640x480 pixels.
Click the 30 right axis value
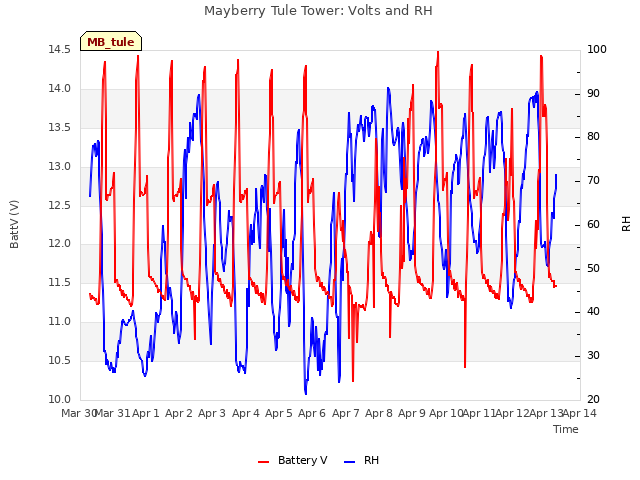coord(593,356)
